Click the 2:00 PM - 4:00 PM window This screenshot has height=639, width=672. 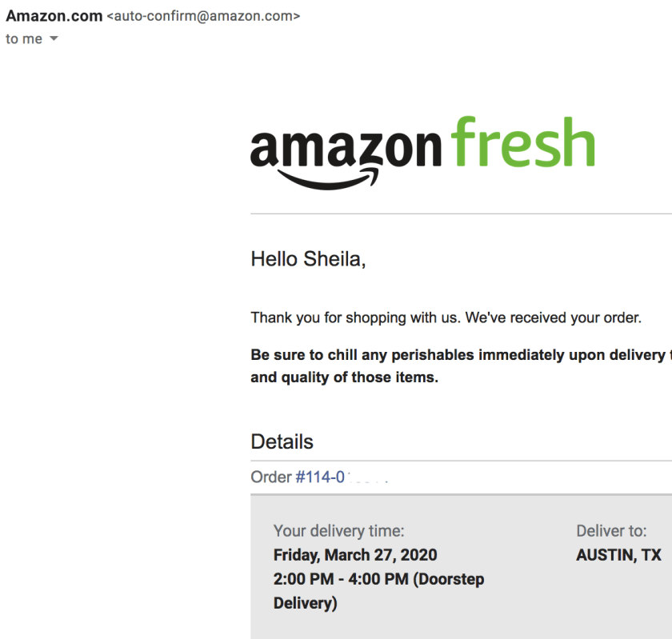[x=341, y=579]
